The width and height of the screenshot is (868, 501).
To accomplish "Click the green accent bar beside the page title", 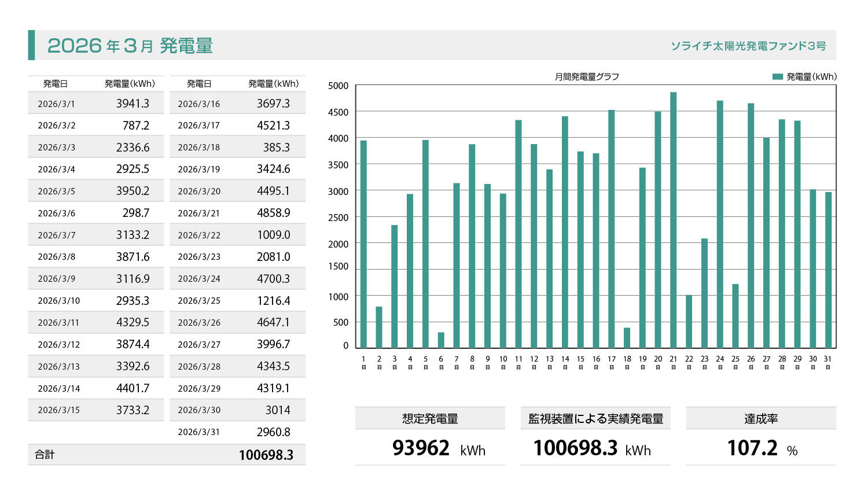I will (31, 45).
